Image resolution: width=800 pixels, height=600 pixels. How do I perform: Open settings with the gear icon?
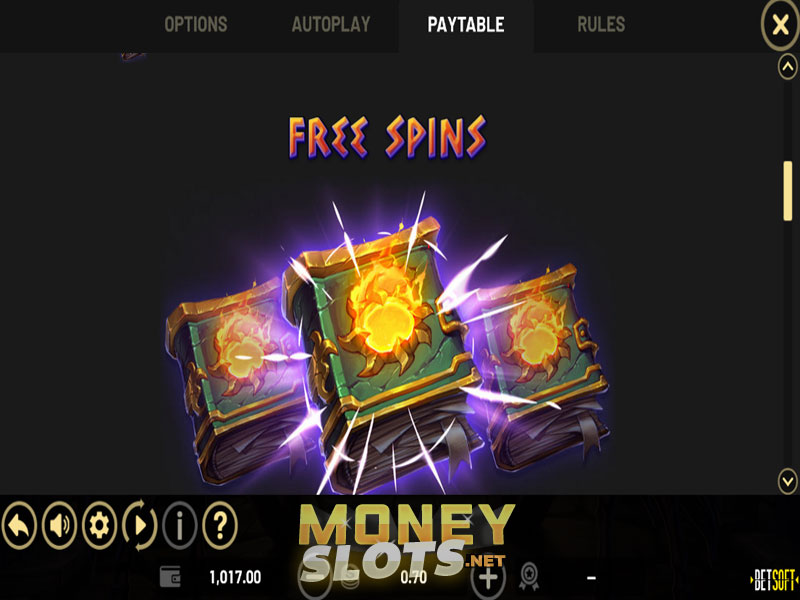click(99, 525)
